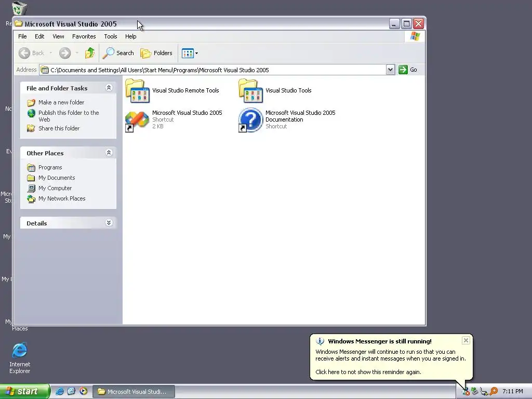Select the Visual Studio Tools label
Viewport: 532px width, 399px height.
288,90
